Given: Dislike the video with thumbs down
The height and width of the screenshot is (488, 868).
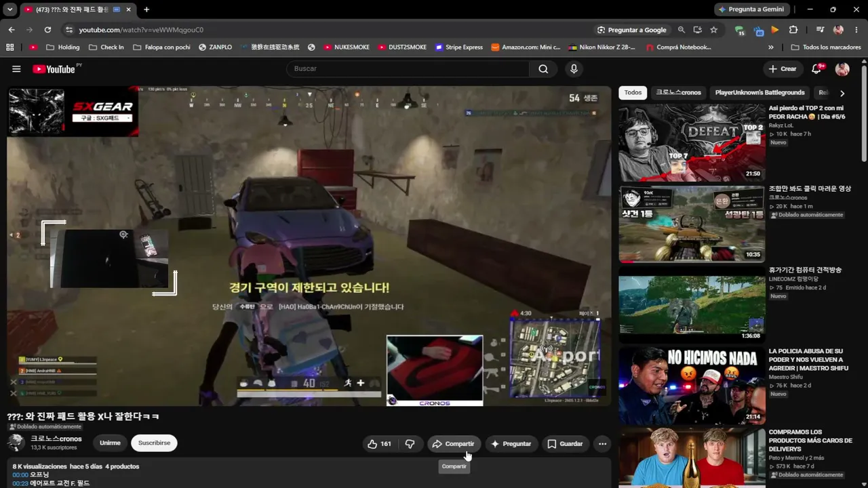Looking at the screenshot, I should point(410,444).
